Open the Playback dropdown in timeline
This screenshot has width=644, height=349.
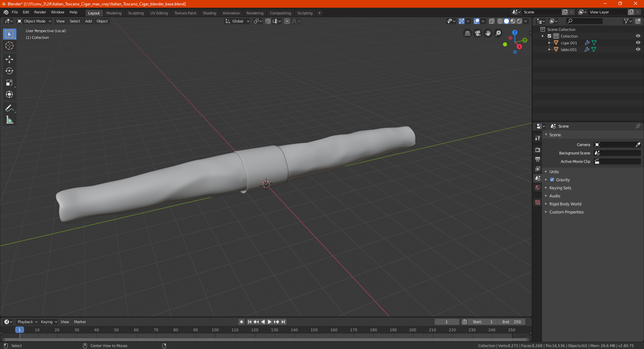(x=27, y=322)
